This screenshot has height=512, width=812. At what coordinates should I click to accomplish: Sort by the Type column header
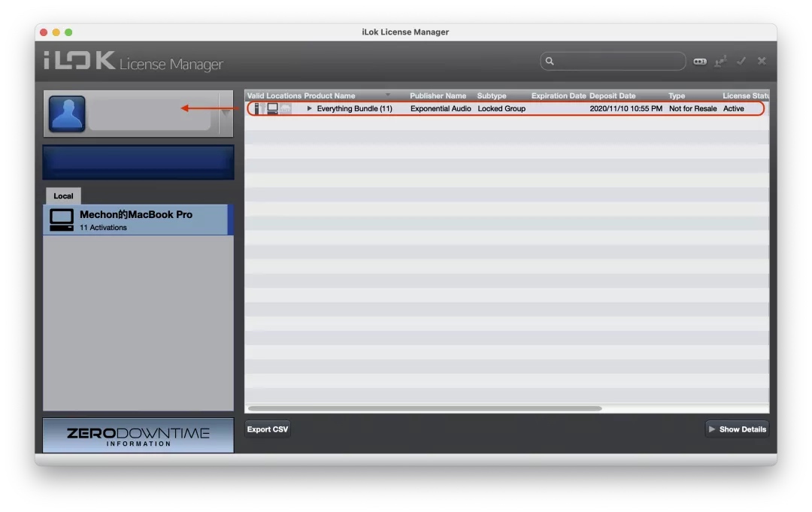(677, 95)
